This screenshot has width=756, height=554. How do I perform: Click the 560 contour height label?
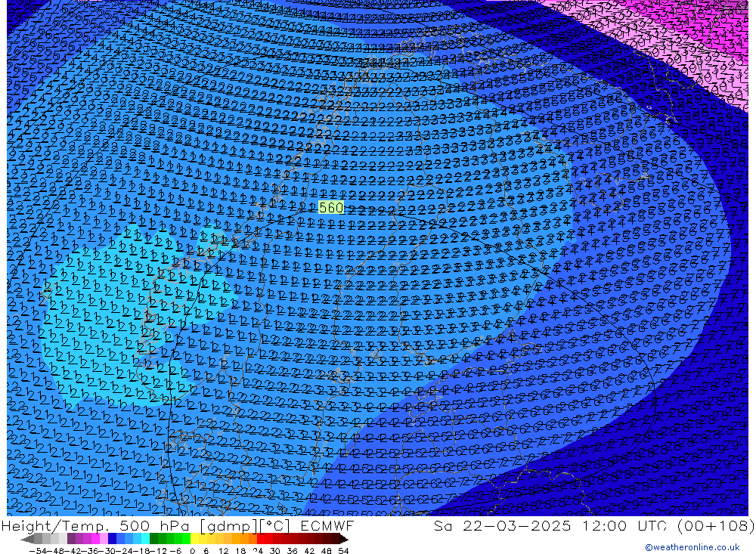(x=331, y=208)
